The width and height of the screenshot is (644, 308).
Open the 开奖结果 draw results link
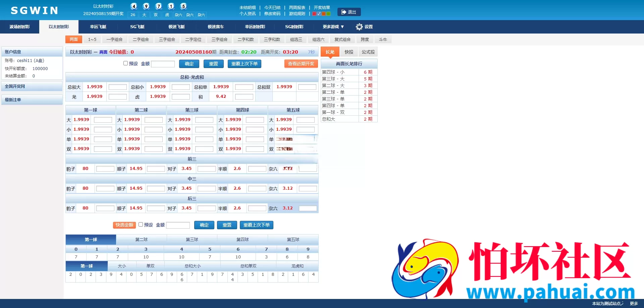322,7
